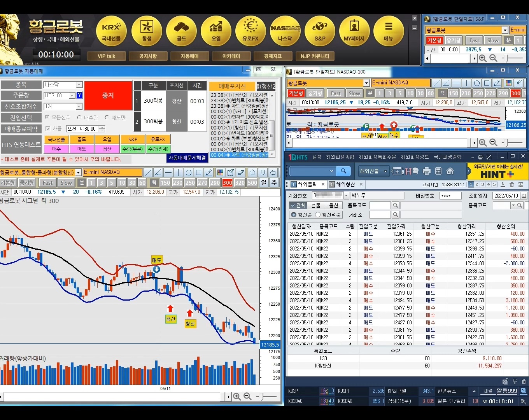Open VIP talk button
The height and width of the screenshot is (420, 529).
click(x=107, y=56)
